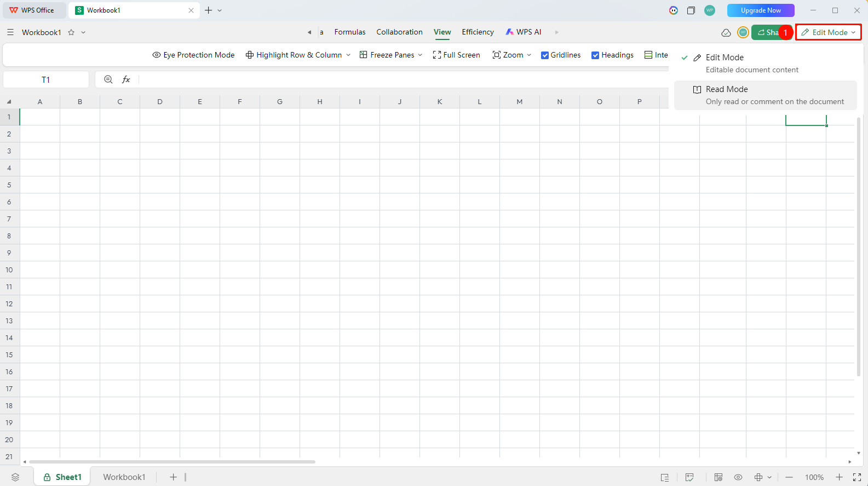The height and width of the screenshot is (486, 868).
Task: Open the Collaboration ribbon tab
Action: tap(399, 32)
